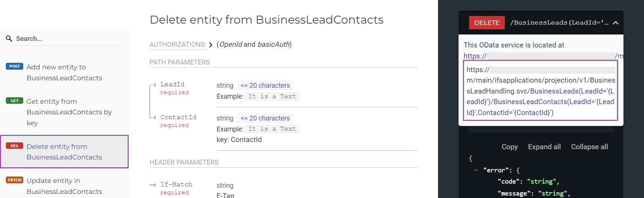Viewport: 644px width, 198px height.
Task: Click the AUTHORIZATIONS link
Action: [x=177, y=44]
